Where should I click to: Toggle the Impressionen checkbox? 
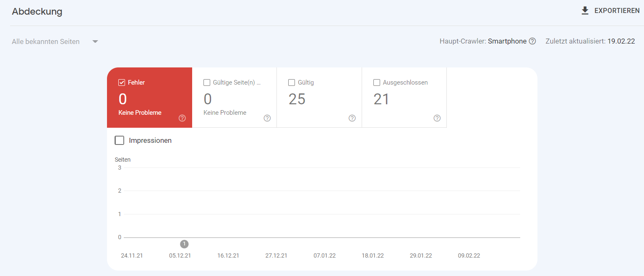119,140
